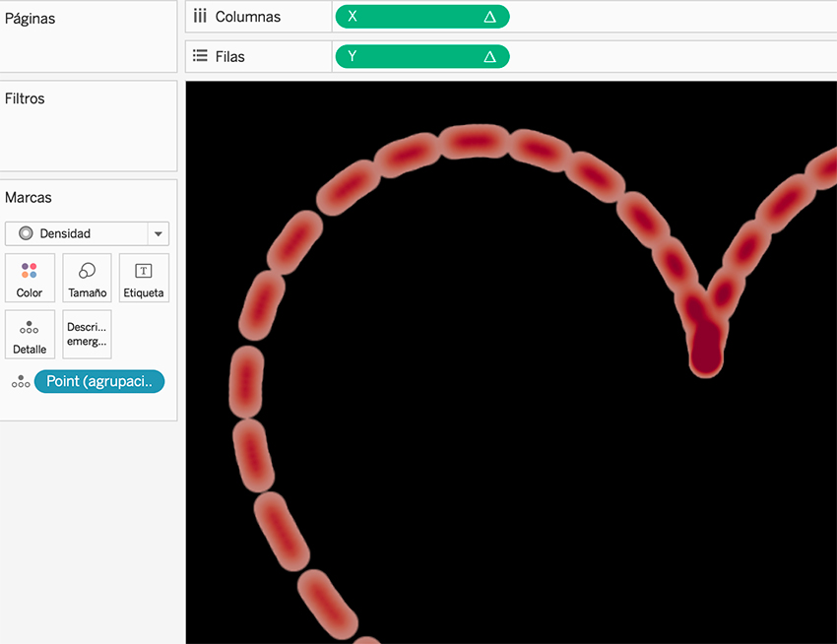Expand the Densidad mark type dropdown arrow
Image resolution: width=837 pixels, height=644 pixels.
(158, 234)
